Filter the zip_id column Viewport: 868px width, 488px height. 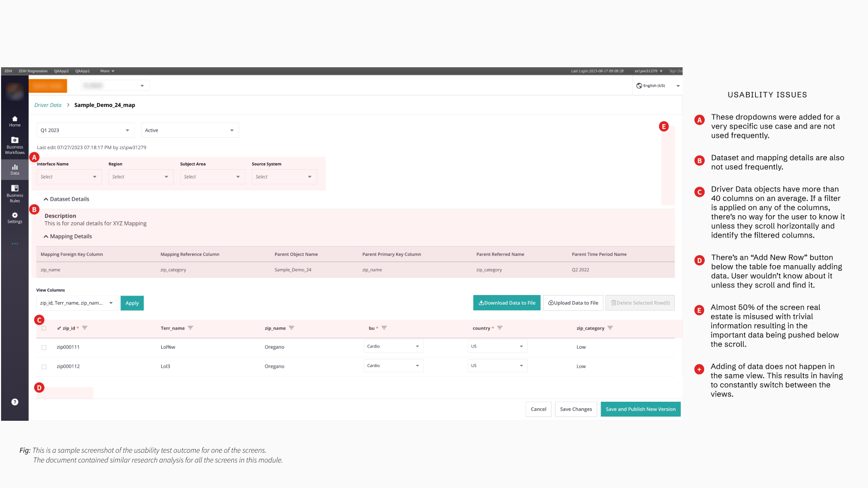point(85,328)
